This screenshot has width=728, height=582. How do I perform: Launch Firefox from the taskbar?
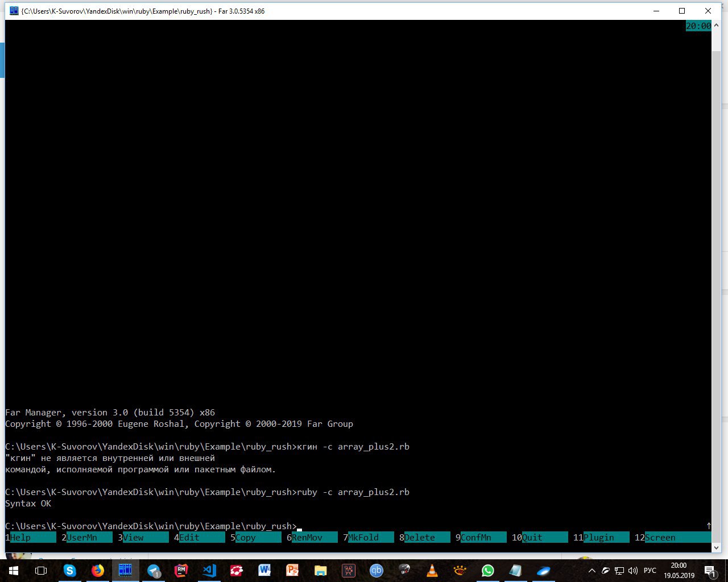tap(98, 570)
